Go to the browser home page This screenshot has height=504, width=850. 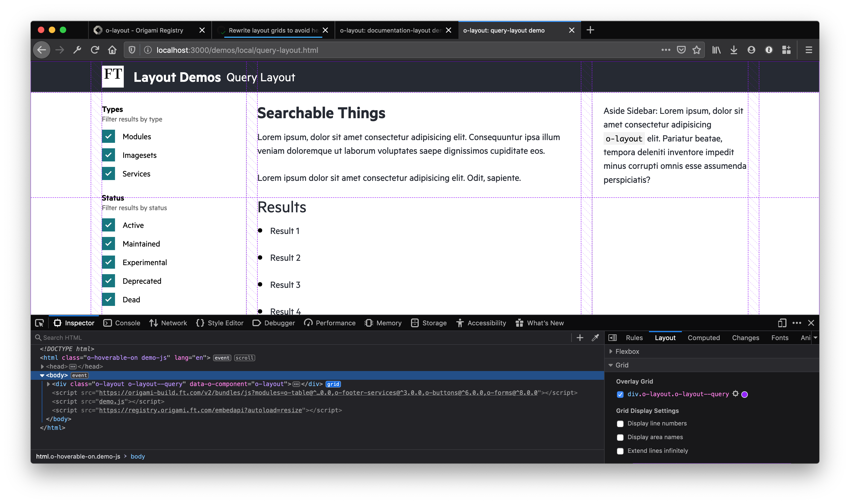112,50
